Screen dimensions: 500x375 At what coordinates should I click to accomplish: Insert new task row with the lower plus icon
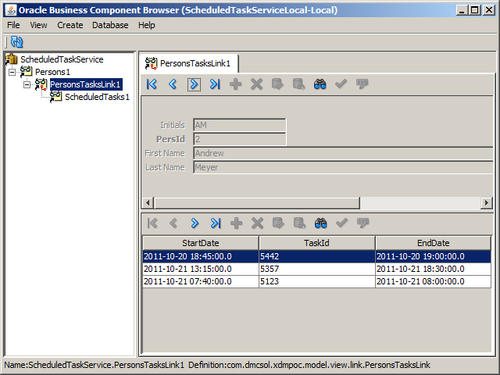tap(236, 223)
